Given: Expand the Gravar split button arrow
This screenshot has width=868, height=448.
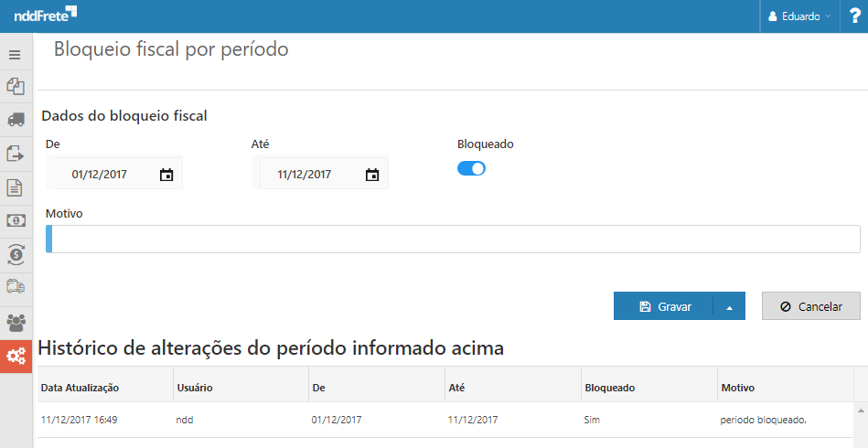Looking at the screenshot, I should pos(729,307).
